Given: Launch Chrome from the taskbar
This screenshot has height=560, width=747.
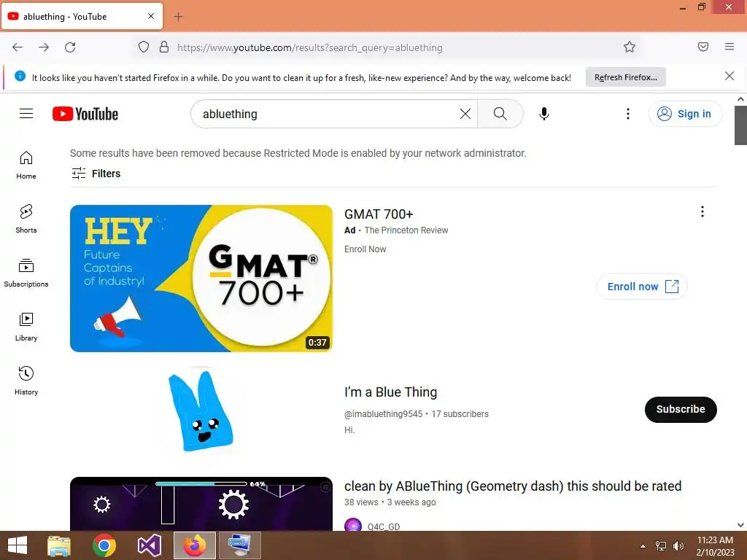Looking at the screenshot, I should [104, 545].
